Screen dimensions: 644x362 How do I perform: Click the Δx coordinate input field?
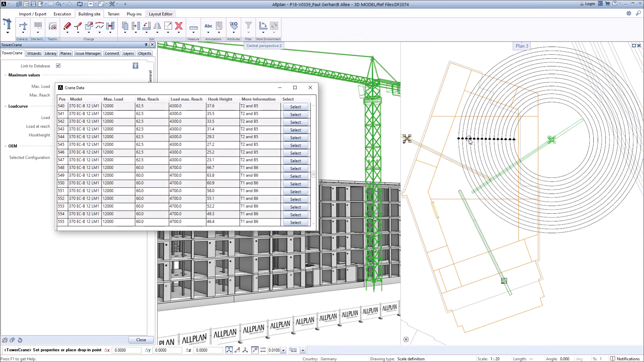[126, 350]
